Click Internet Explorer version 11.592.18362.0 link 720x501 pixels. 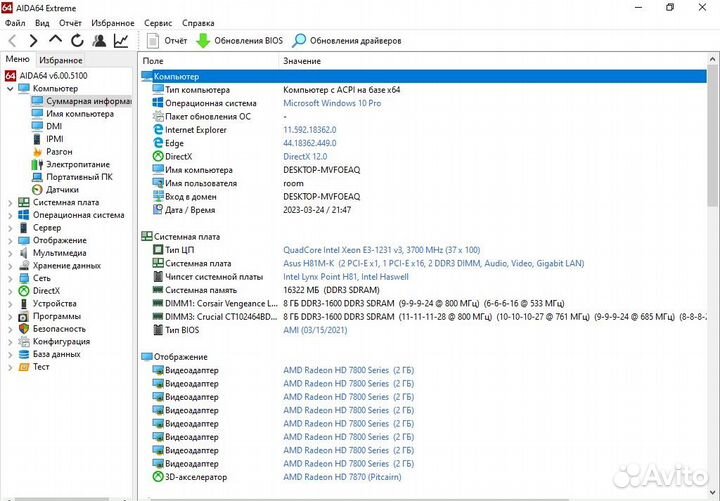[x=309, y=130]
